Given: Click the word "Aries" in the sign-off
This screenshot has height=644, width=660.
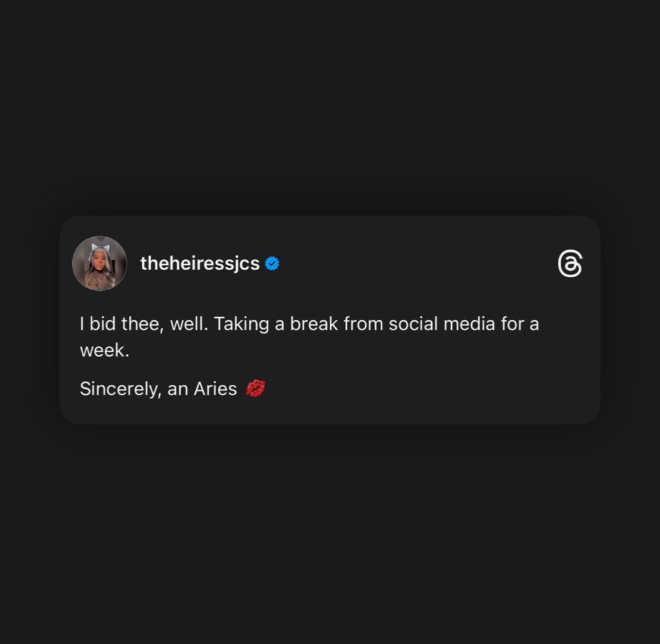Looking at the screenshot, I should click(x=215, y=389).
